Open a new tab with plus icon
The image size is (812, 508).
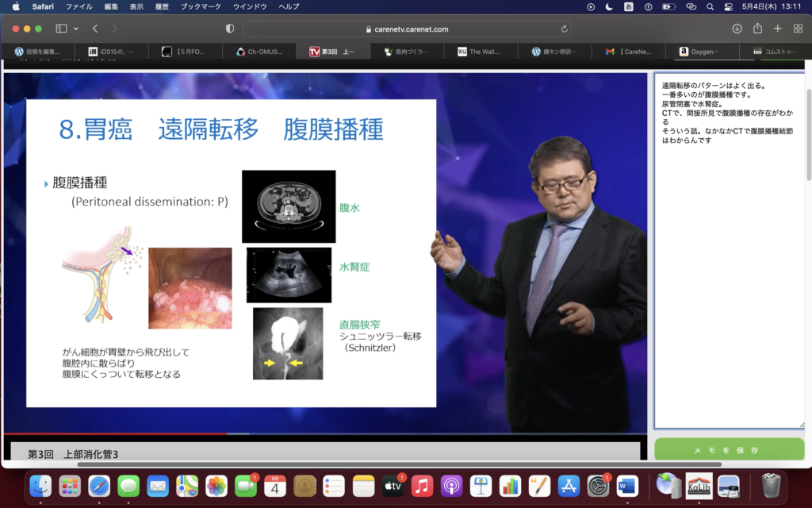(x=777, y=29)
